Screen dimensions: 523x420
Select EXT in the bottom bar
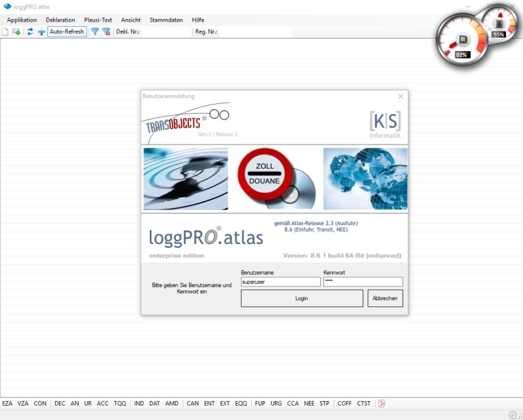point(225,404)
